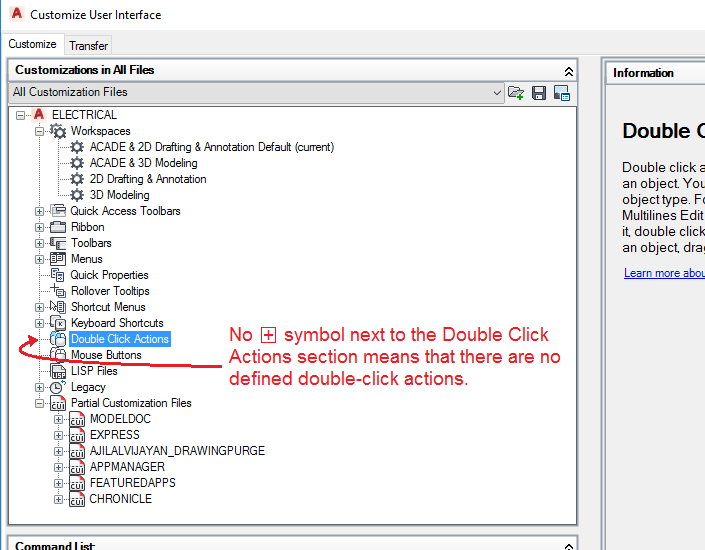This screenshot has width=705, height=550.
Task: Click the Quick Properties icon
Action: point(58,275)
